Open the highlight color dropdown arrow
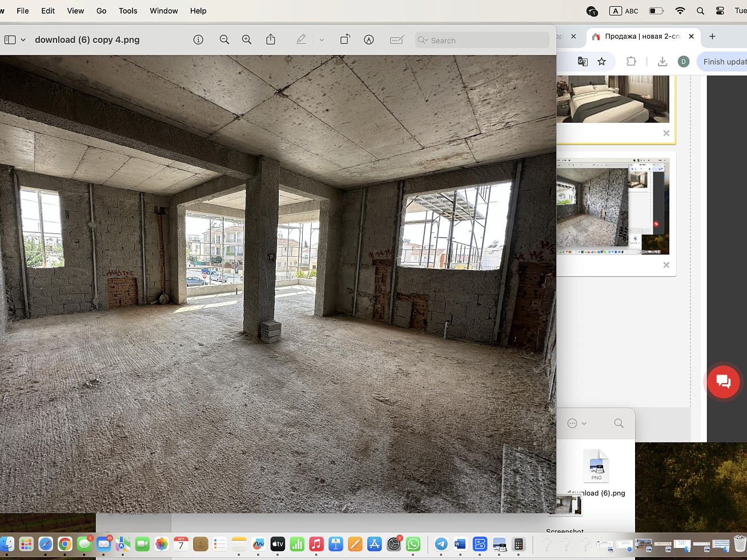The image size is (747, 560). 322,40
